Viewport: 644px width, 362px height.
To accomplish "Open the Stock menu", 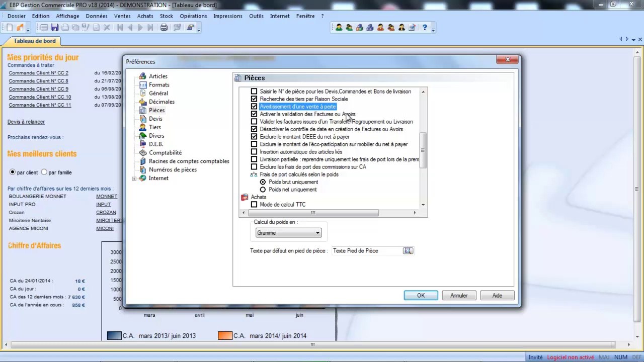I will pos(167,16).
